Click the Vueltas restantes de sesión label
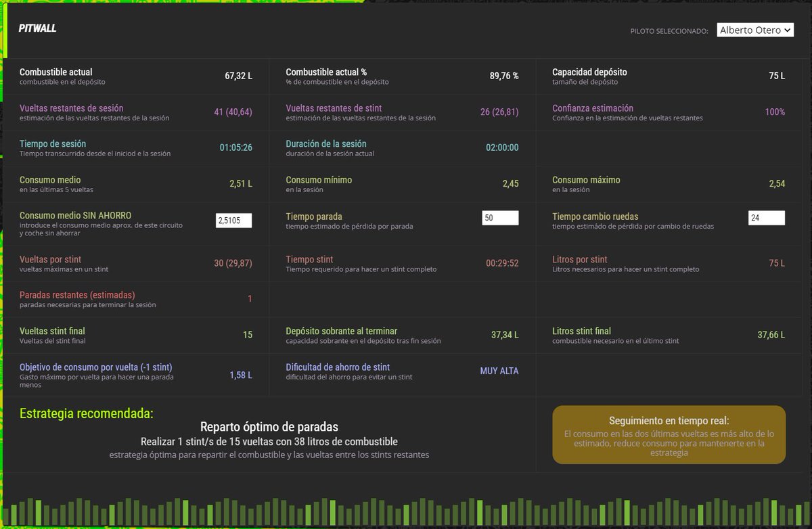The image size is (812, 529). [x=72, y=108]
